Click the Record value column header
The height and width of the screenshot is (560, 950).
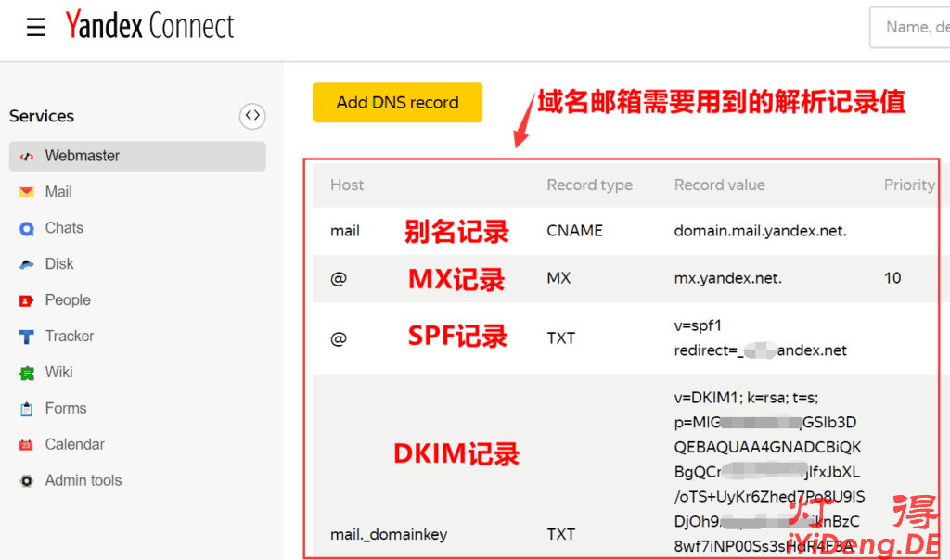(720, 185)
